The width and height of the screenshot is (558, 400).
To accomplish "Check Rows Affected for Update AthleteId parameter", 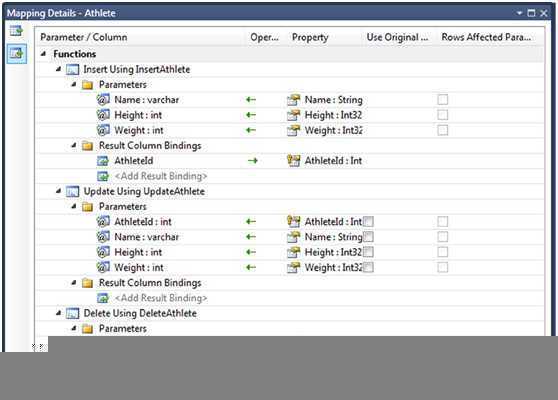I will 443,222.
